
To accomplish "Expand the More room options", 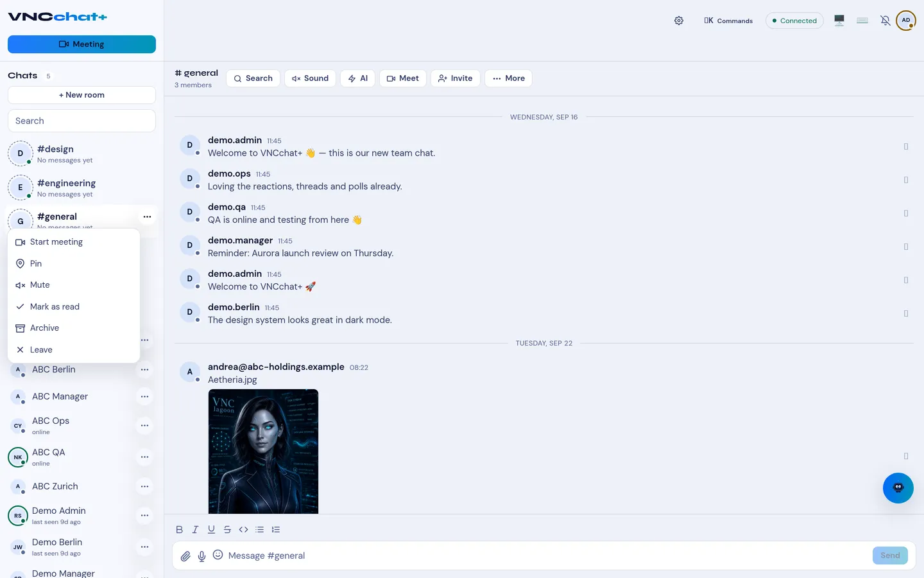I will click(x=508, y=78).
